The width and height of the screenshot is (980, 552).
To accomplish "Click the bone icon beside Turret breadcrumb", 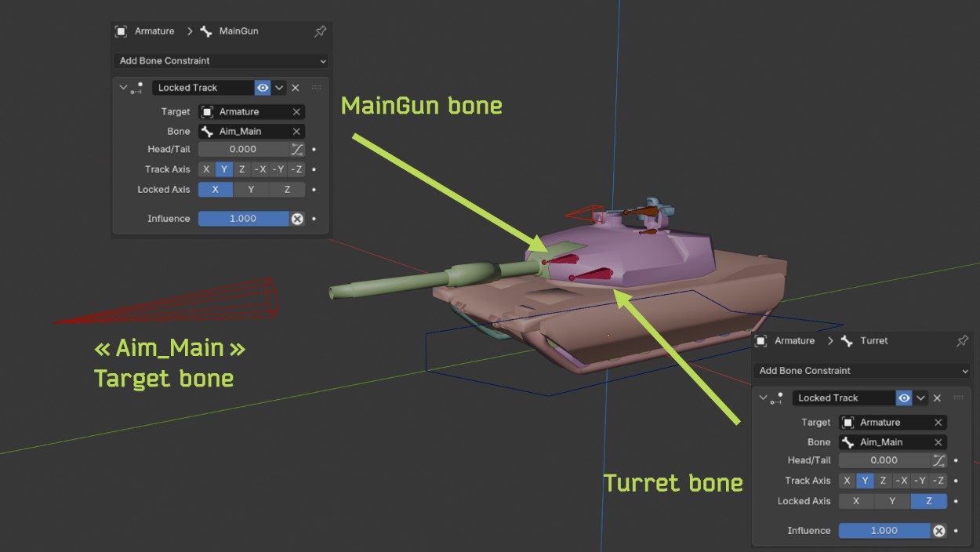I will point(847,341).
